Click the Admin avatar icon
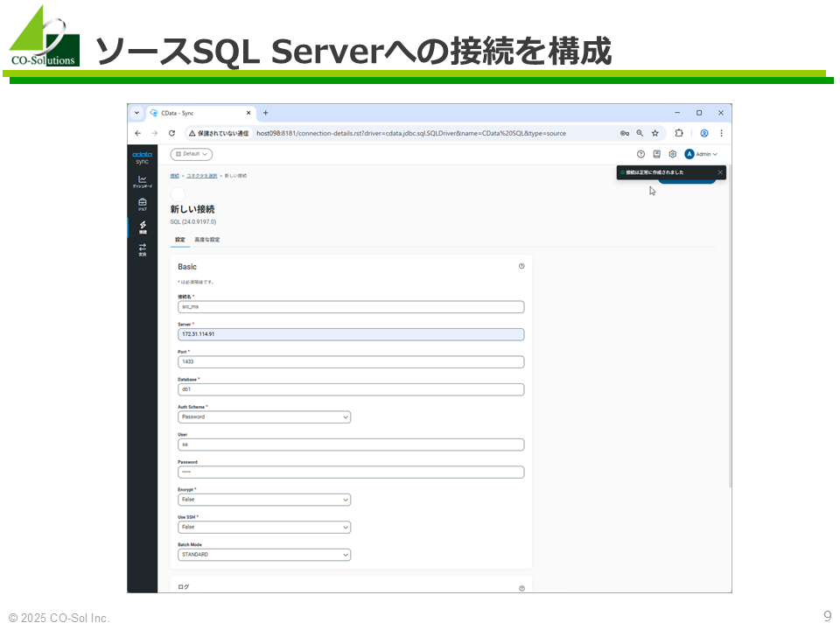 pos(689,154)
